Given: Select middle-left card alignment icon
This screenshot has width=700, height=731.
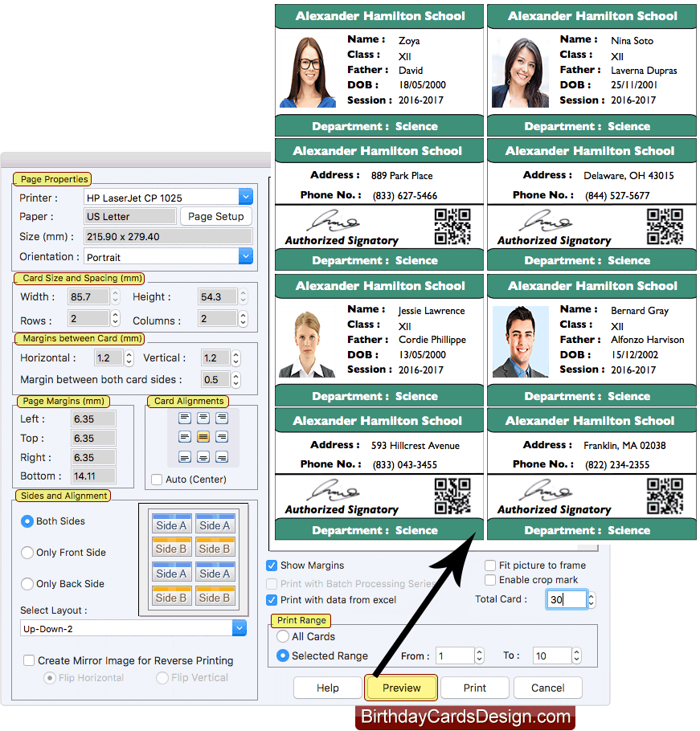Looking at the screenshot, I should (185, 437).
